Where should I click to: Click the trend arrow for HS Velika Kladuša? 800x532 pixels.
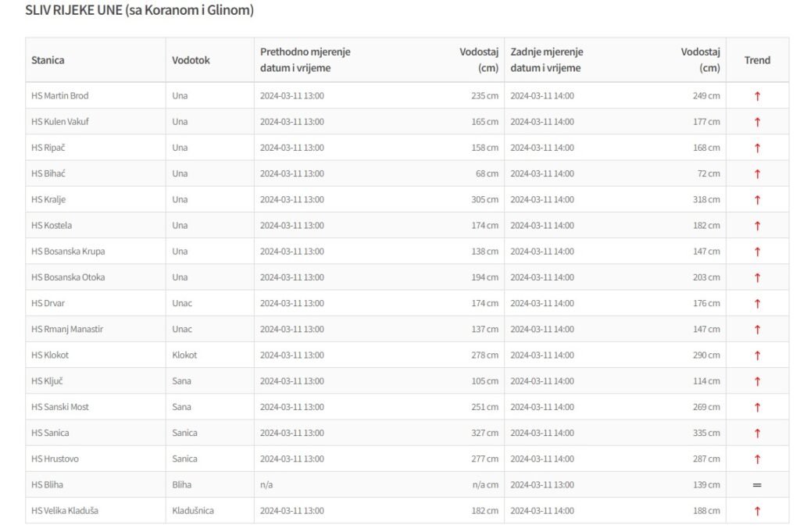756,511
